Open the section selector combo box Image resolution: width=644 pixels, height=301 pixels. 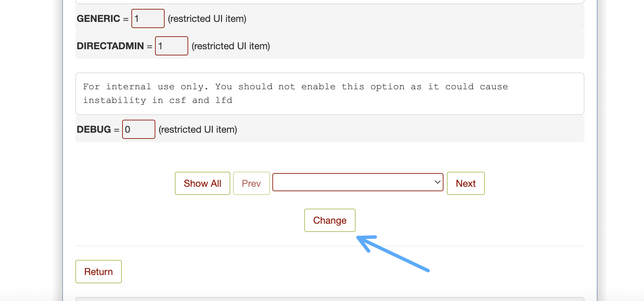[358, 182]
